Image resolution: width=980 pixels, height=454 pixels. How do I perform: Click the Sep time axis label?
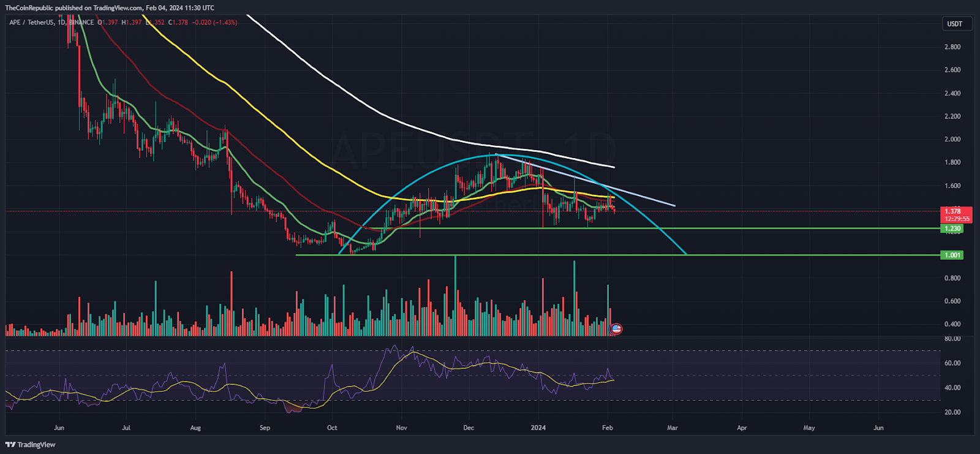click(x=265, y=428)
